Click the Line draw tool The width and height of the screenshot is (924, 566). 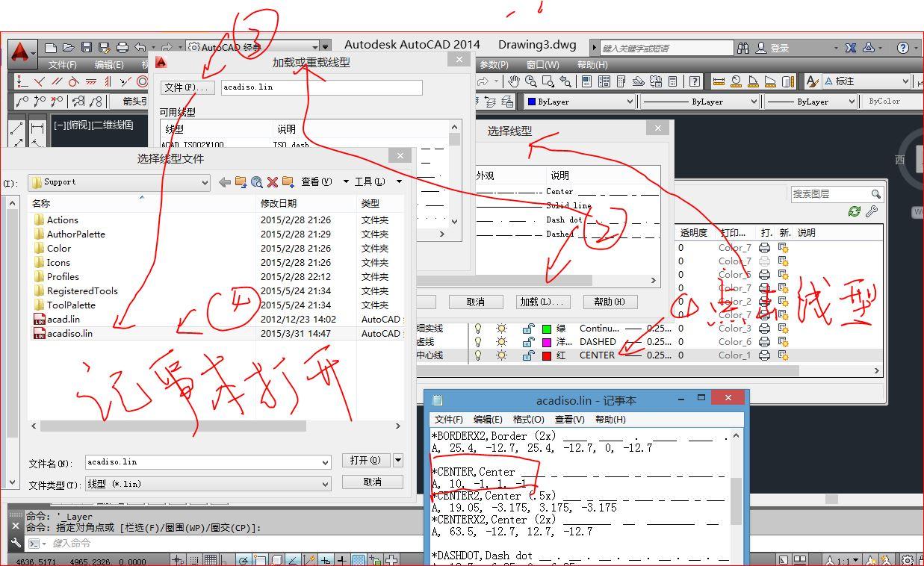17,128
